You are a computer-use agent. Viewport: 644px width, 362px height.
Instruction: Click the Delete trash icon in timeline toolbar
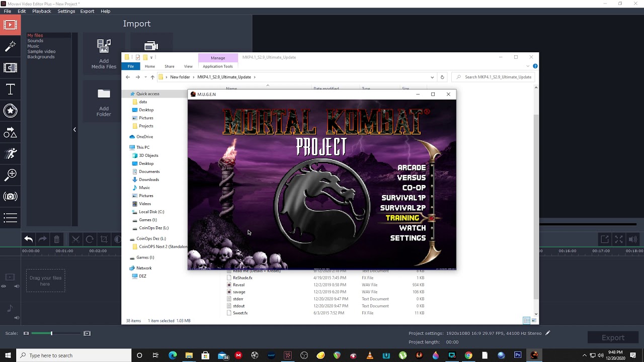pos(57,239)
